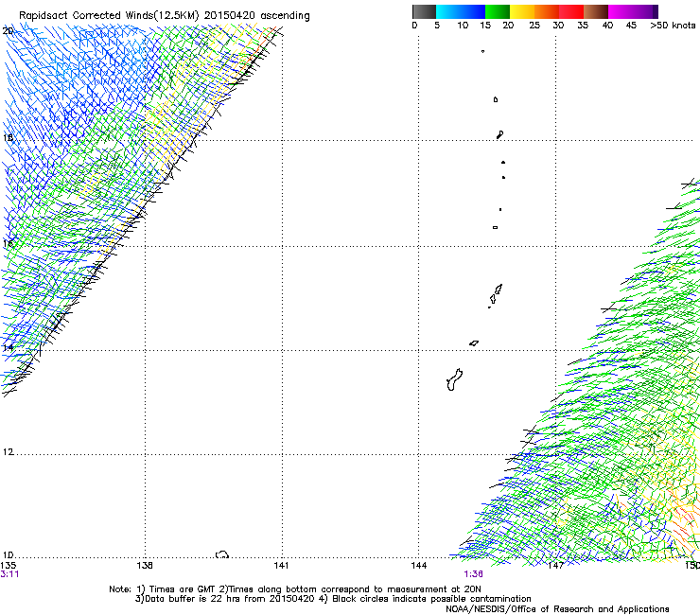Click the small island outline on 10N line
Screen dimensions: 700x615
(222, 554)
